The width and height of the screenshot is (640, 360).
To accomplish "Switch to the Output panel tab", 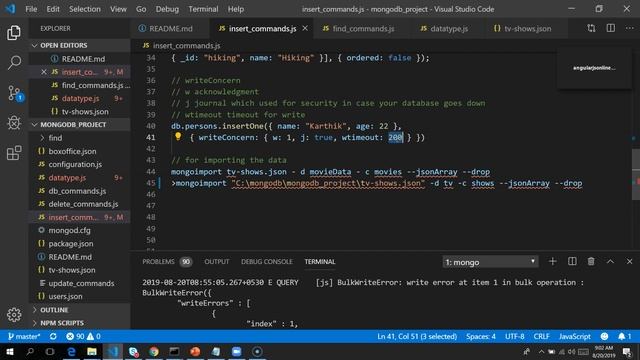I will (216, 262).
